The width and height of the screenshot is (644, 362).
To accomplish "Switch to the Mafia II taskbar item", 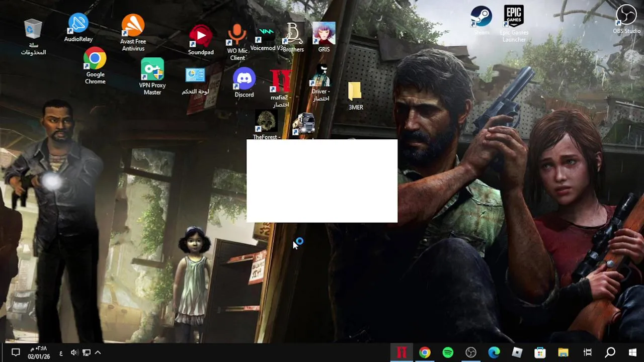I will tap(401, 352).
